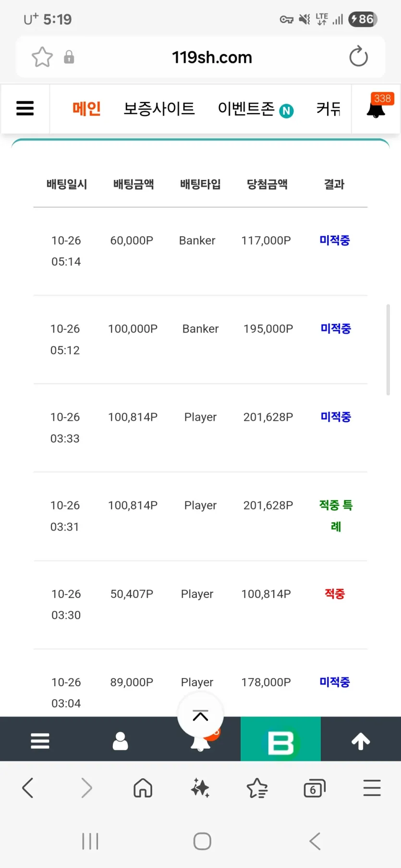This screenshot has height=868, width=401.
Task: Open browser bookmarks list icon
Action: click(x=257, y=788)
